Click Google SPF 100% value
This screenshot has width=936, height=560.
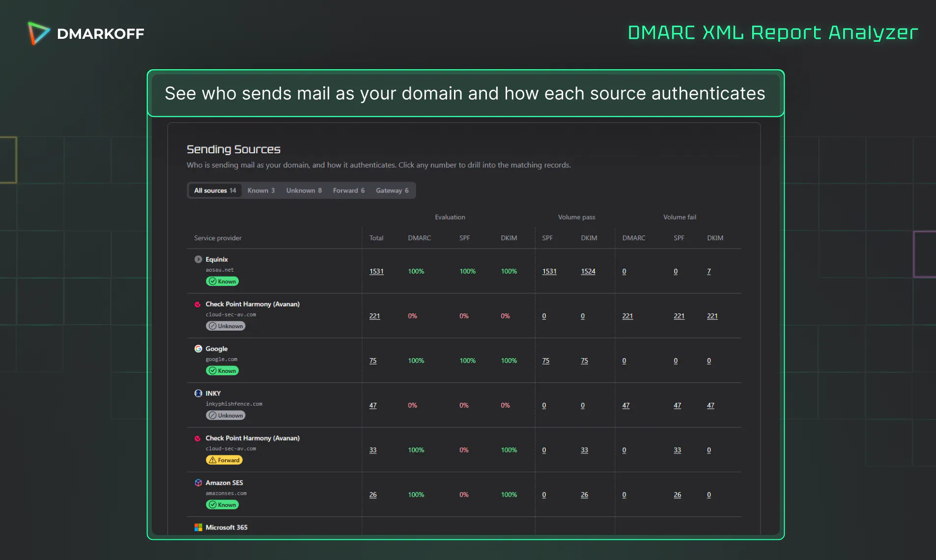coord(468,361)
